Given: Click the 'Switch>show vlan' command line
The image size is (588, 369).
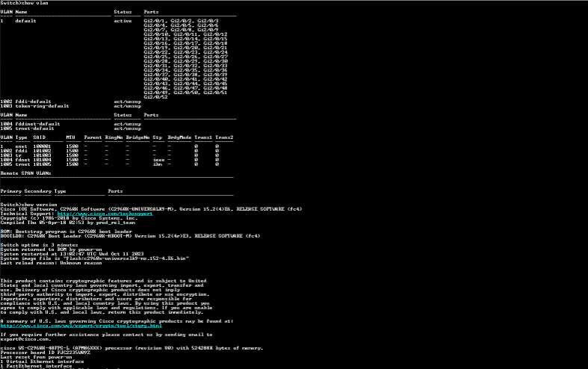Looking at the screenshot, I should (x=25, y=3).
